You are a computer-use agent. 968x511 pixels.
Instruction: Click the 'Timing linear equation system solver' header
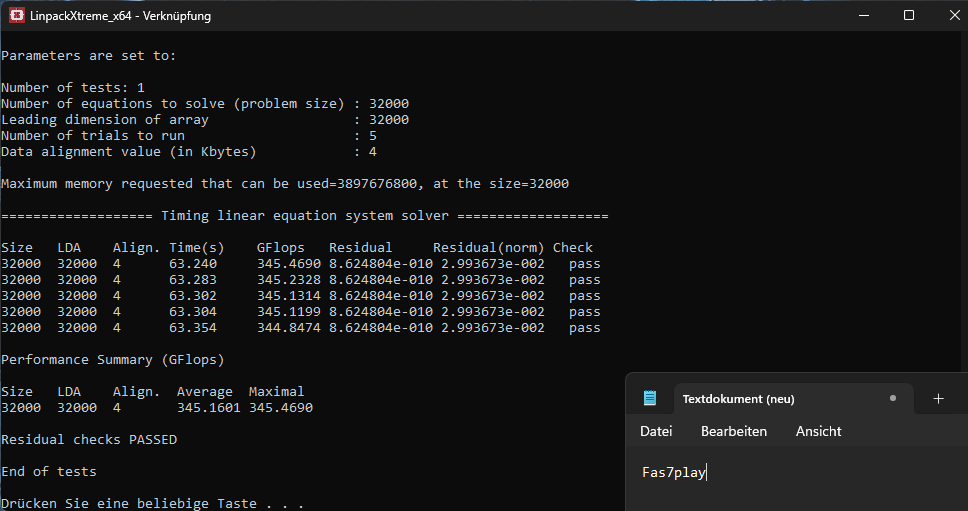coord(305,216)
